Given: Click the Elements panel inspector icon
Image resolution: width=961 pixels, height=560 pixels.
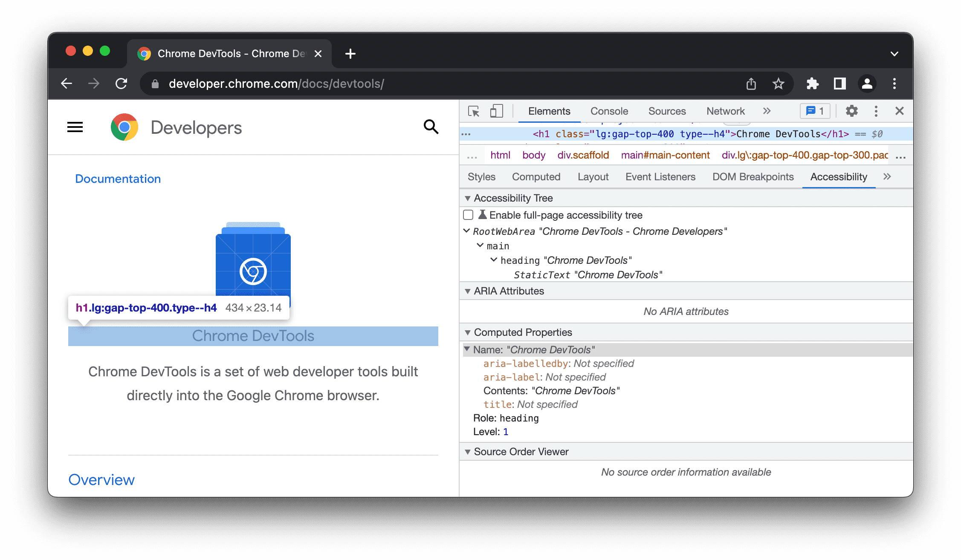Looking at the screenshot, I should click(474, 111).
